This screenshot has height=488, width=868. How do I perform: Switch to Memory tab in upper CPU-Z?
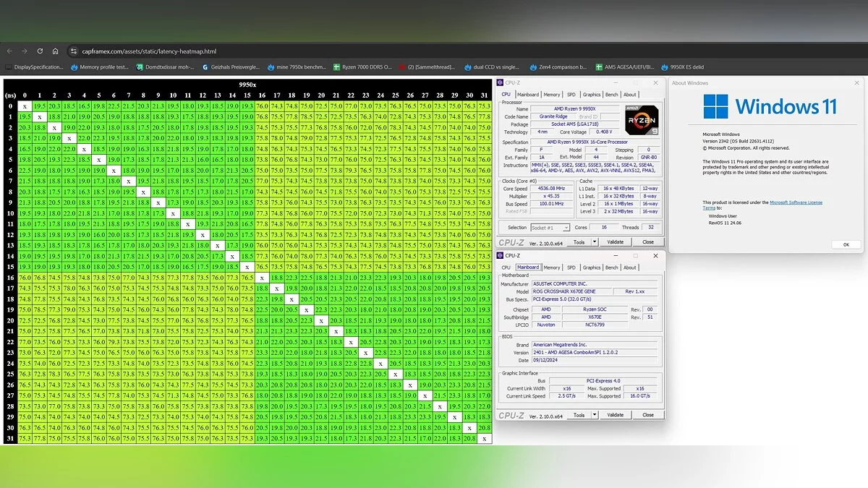552,95
